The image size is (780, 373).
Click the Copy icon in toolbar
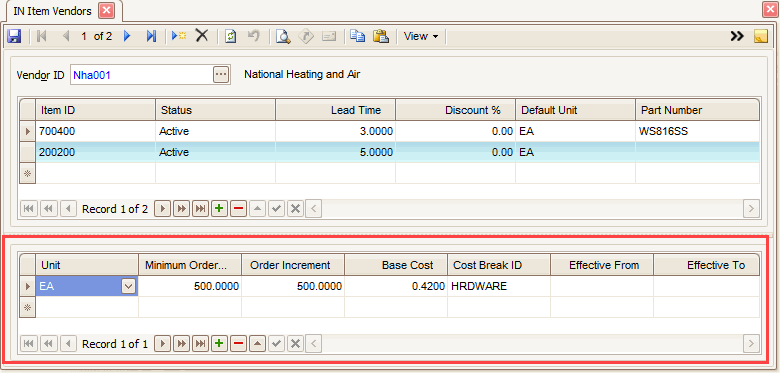pos(357,36)
